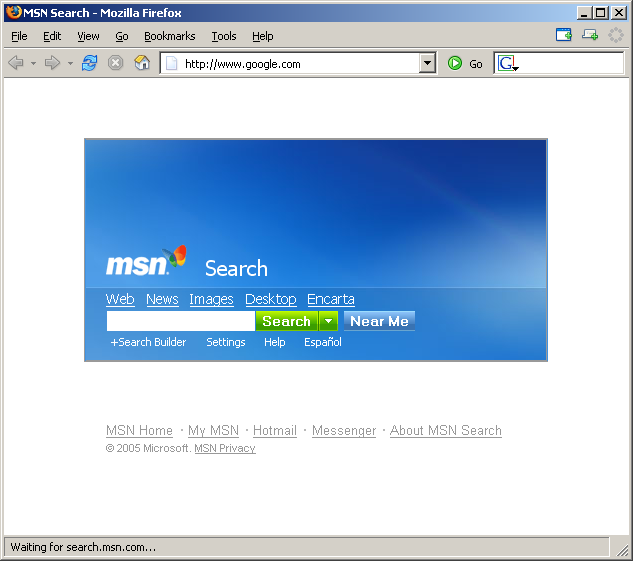Screen dimensions: 633x561
Task: Open the Help menu in menu bar
Action: (x=263, y=36)
